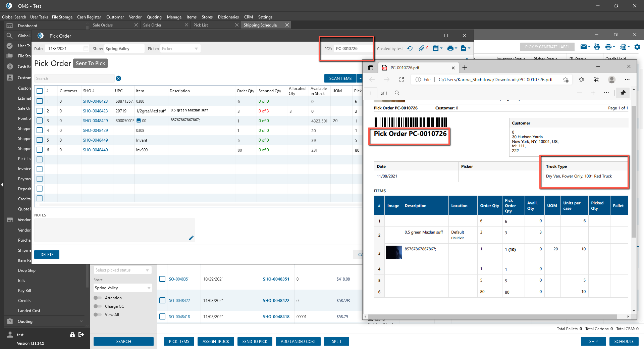Click the PDF viewer pin toolbar icon
This screenshot has height=349, width=644.
pyautogui.click(x=623, y=93)
